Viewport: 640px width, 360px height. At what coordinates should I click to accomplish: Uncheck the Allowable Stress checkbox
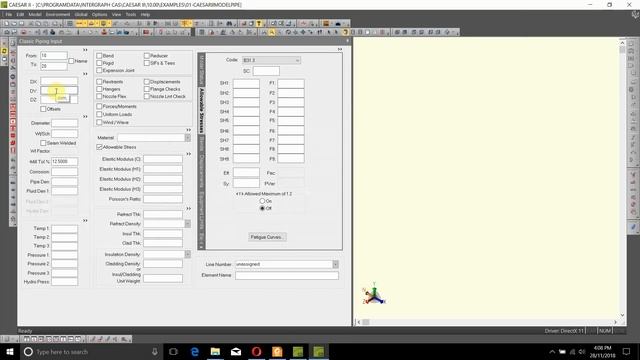[99, 147]
